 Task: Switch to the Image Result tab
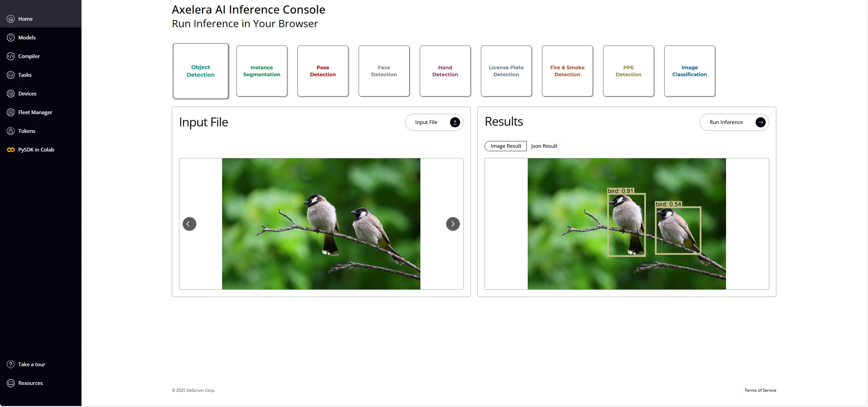(x=506, y=146)
